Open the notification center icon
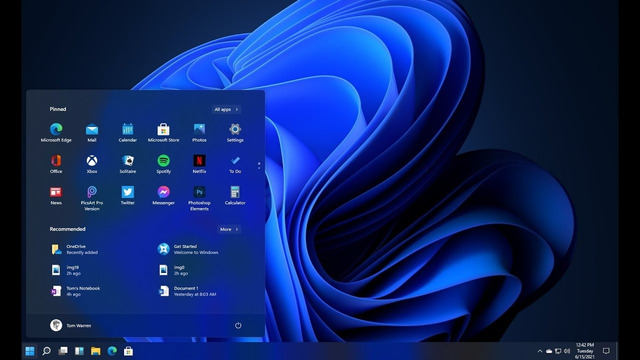Image resolution: width=640 pixels, height=360 pixels. pos(606,351)
